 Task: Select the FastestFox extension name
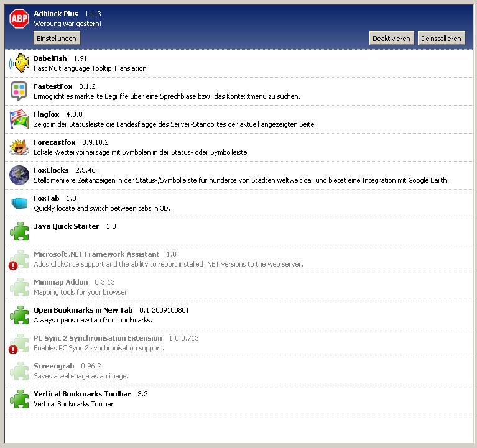(x=53, y=86)
